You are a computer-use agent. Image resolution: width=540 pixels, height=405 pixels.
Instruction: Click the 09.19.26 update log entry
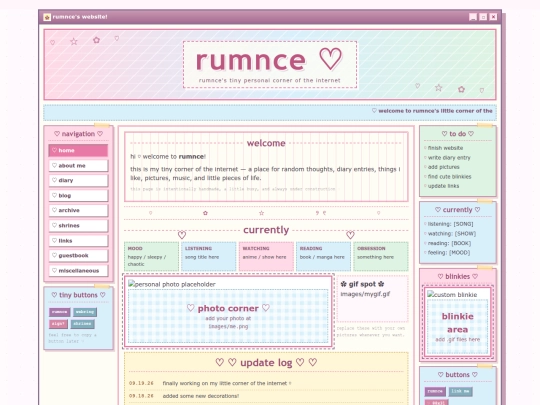click(266, 383)
